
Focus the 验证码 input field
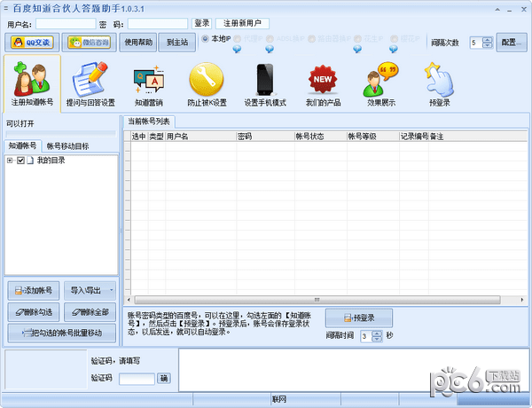point(137,379)
